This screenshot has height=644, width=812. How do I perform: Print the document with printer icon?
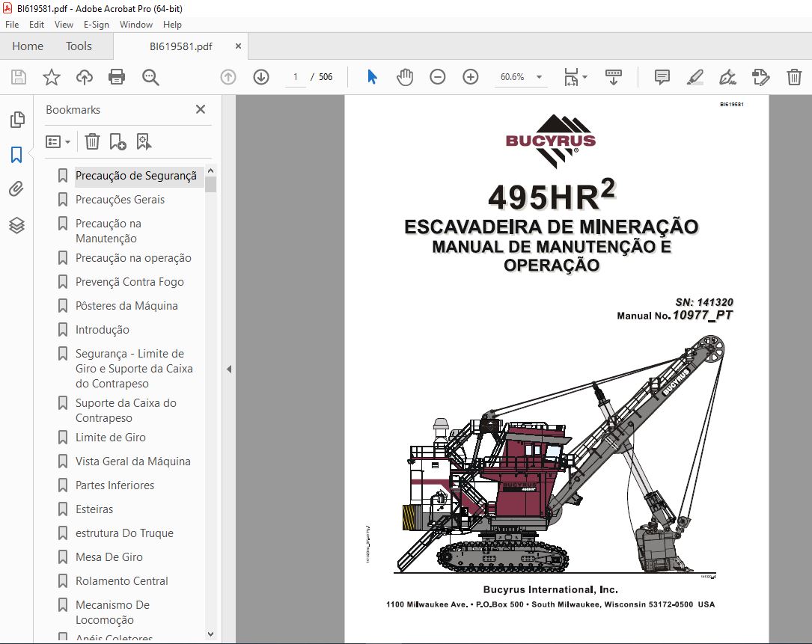point(117,77)
